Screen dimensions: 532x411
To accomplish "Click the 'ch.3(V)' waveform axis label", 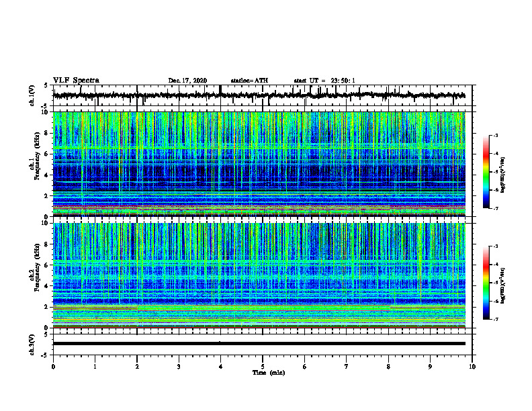I will [32, 345].
